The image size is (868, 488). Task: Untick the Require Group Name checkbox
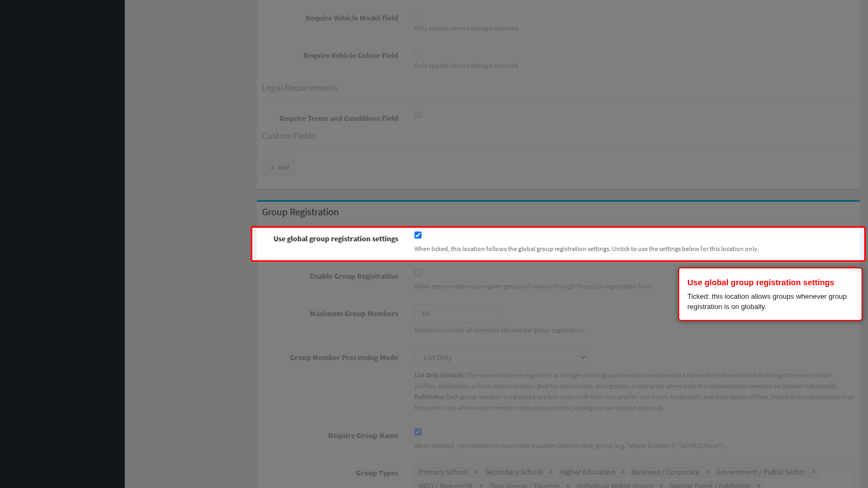(418, 432)
